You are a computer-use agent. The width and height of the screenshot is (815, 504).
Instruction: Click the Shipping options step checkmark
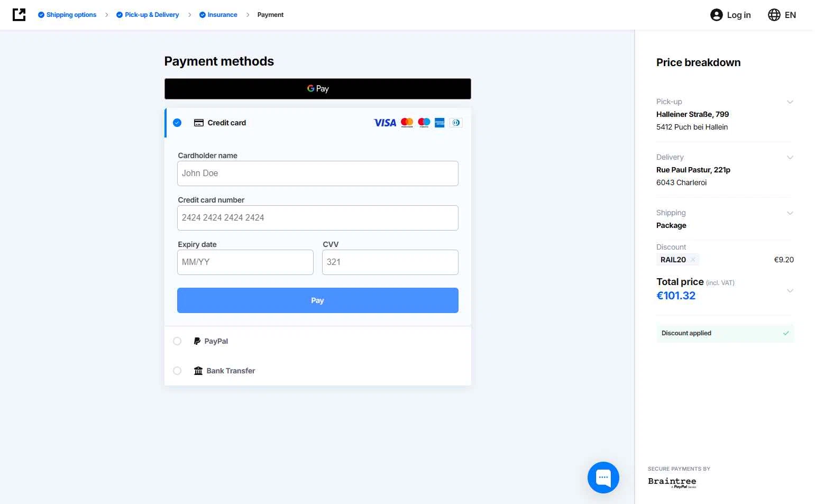(x=41, y=15)
